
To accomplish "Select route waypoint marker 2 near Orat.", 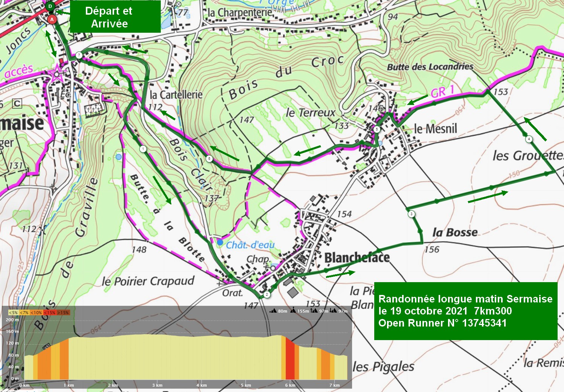I will point(267,295).
